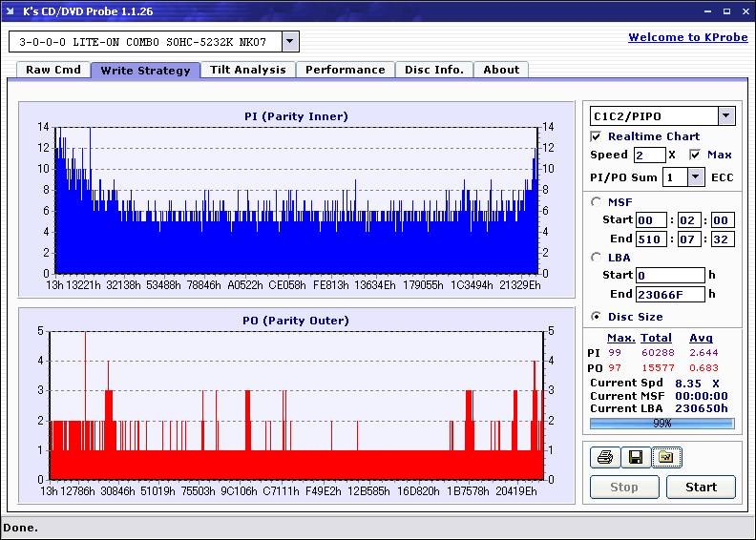Viewport: 756px width, 540px height.
Task: Click the KProbe title bar app icon
Action: pos(11,11)
